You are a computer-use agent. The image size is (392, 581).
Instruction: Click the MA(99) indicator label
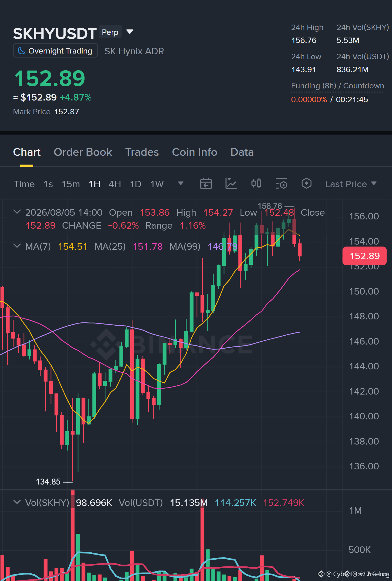click(185, 246)
